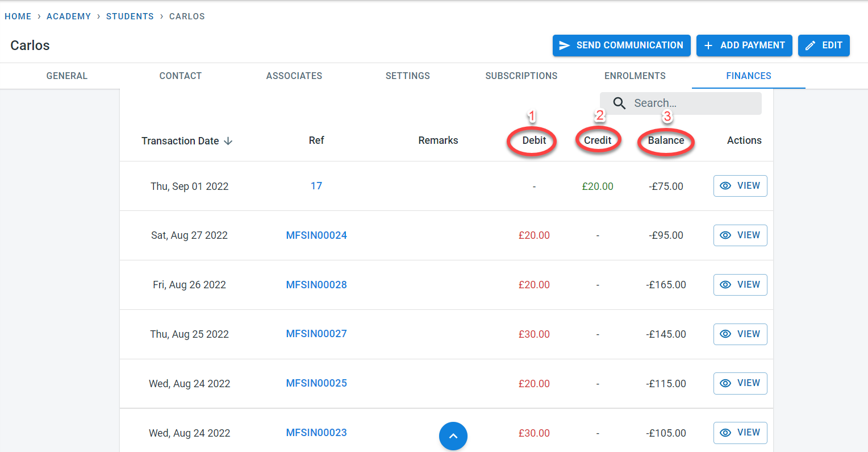Click the Add Payment button
Viewport: 868px width, 452px height.
point(744,45)
